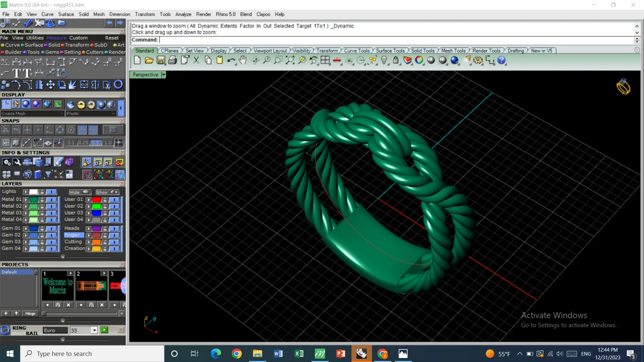644x362 pixels.
Task: Switch to the Mesh Tools toolbar tab
Action: click(x=453, y=51)
